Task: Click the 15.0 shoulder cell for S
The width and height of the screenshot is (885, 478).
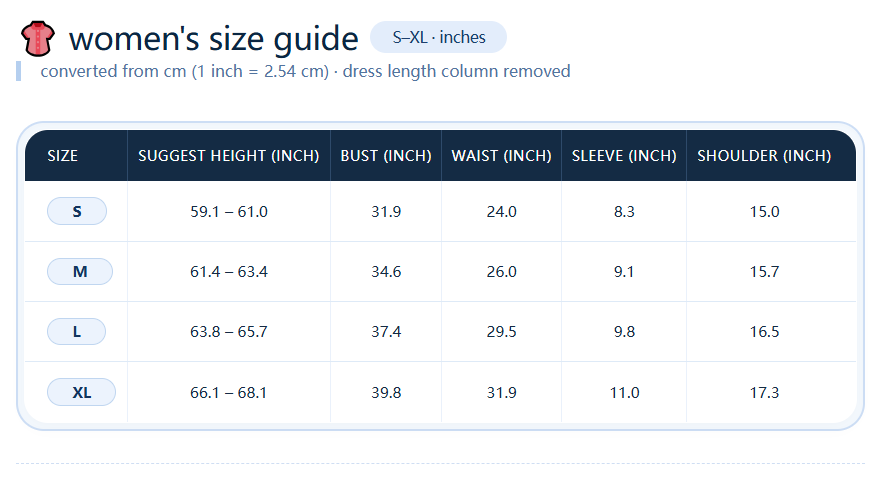Action: click(x=764, y=212)
